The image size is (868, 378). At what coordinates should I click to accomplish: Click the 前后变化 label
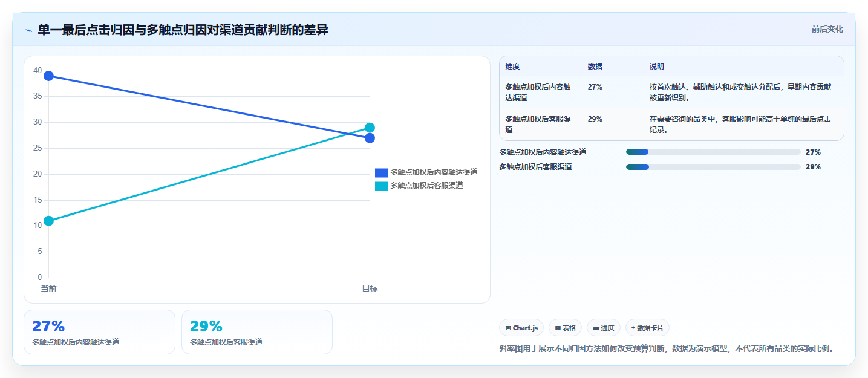click(x=827, y=30)
